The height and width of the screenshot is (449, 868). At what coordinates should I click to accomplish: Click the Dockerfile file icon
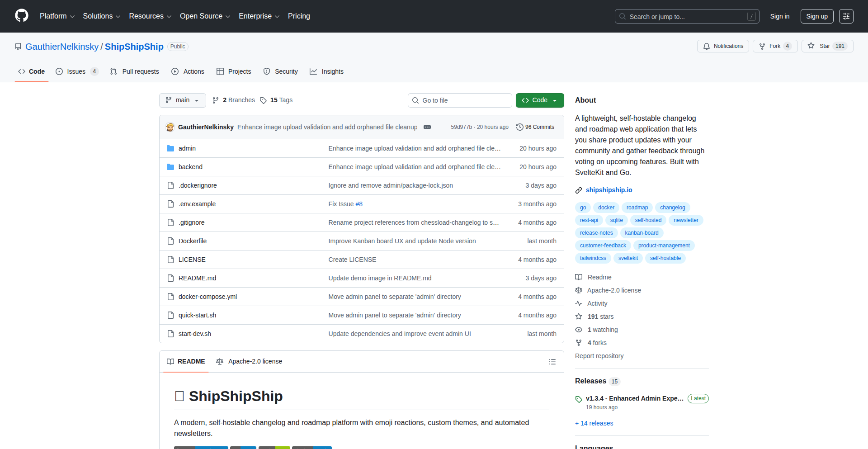(x=170, y=241)
